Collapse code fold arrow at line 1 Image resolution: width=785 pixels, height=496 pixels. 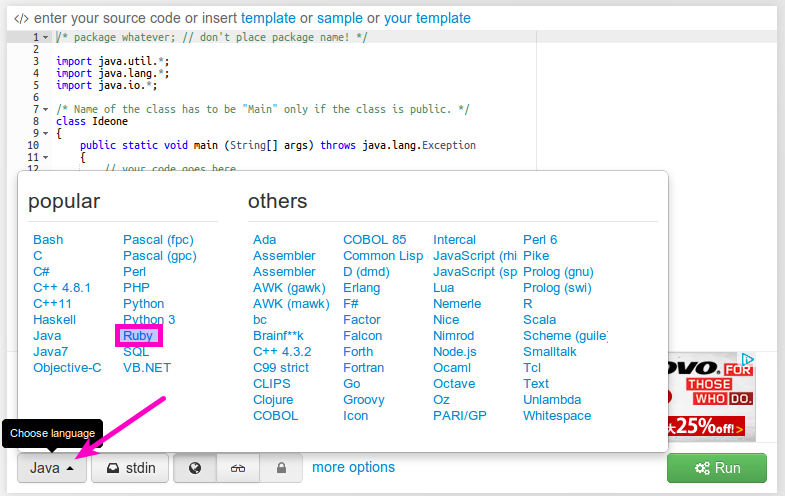click(x=46, y=37)
